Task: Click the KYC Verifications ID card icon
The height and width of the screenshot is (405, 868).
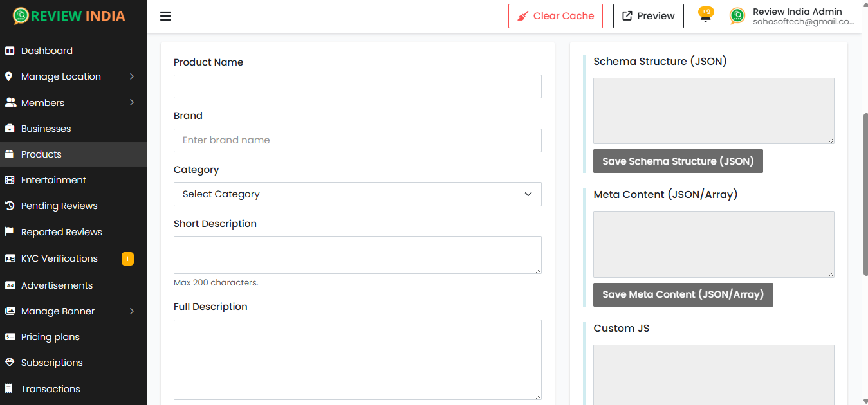Action: (10, 258)
